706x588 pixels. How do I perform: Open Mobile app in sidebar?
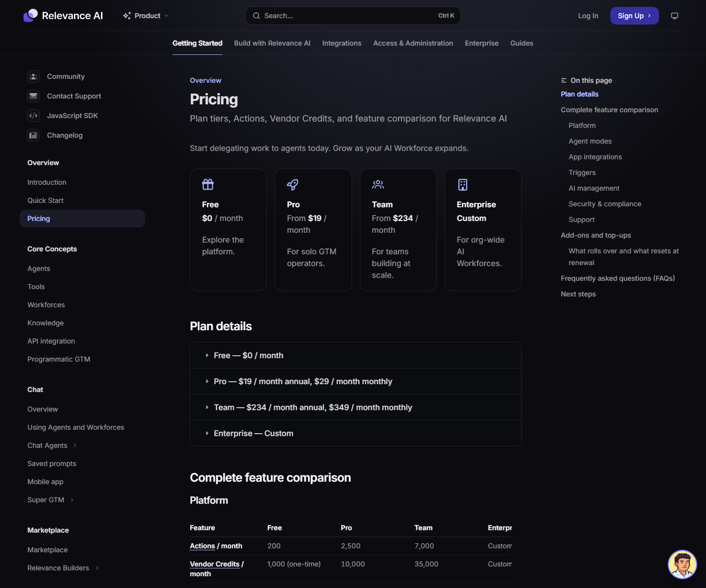[x=82, y=482]
